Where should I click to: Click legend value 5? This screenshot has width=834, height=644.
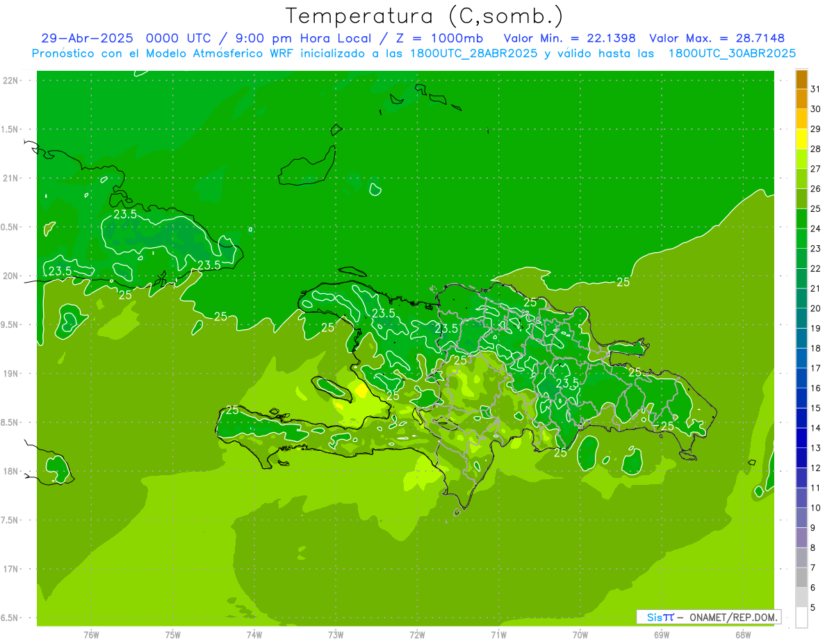812,608
